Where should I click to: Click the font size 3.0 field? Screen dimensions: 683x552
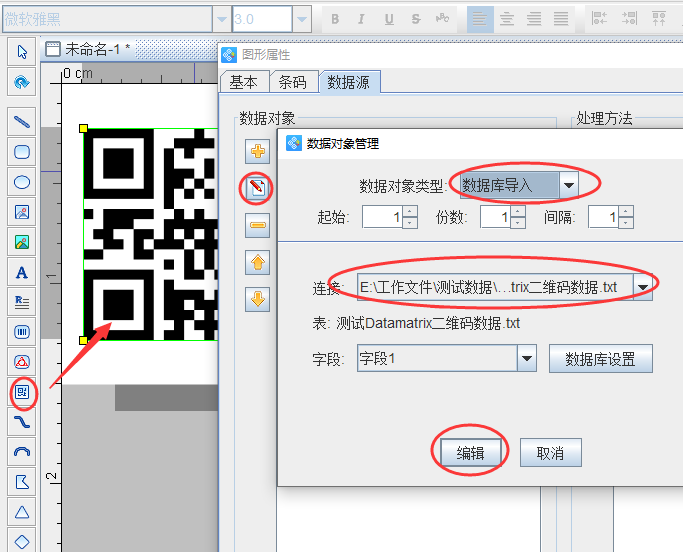[x=262, y=19]
